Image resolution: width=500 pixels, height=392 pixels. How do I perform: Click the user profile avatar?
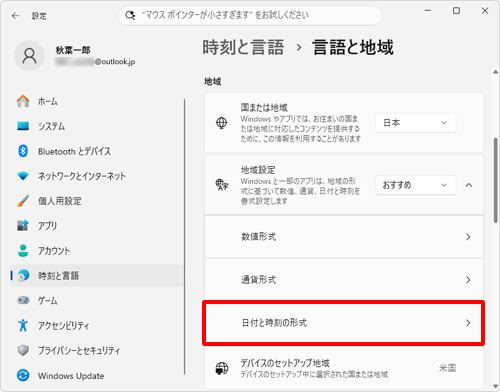point(29,56)
